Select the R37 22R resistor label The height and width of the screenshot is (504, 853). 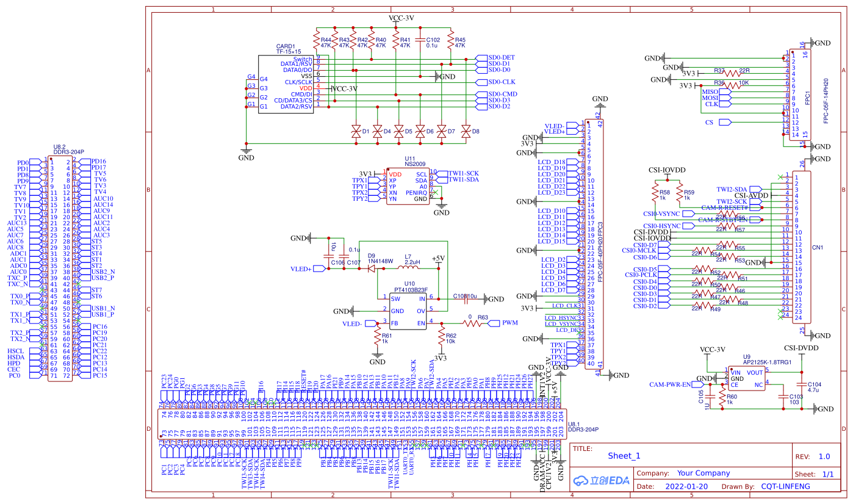coord(732,71)
